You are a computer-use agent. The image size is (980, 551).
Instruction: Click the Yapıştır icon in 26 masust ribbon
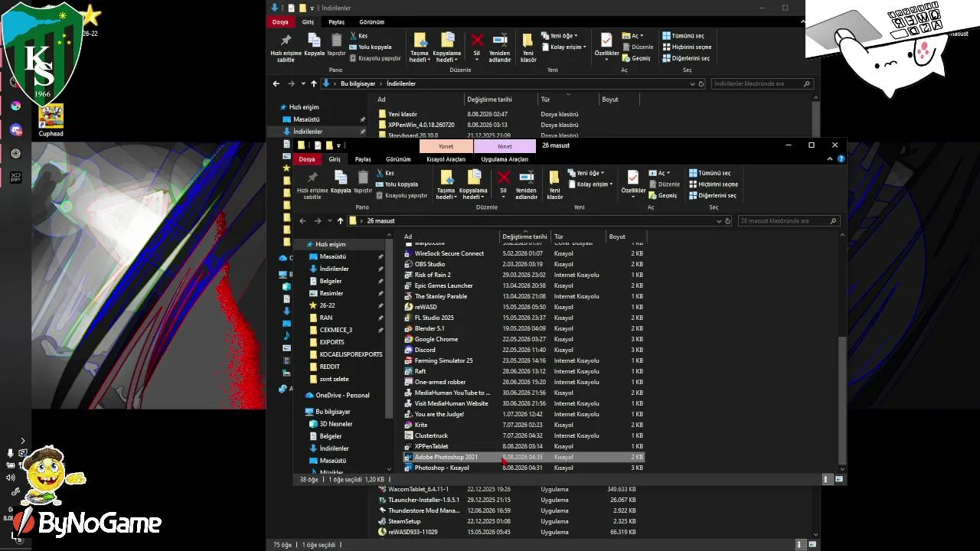[x=363, y=177]
